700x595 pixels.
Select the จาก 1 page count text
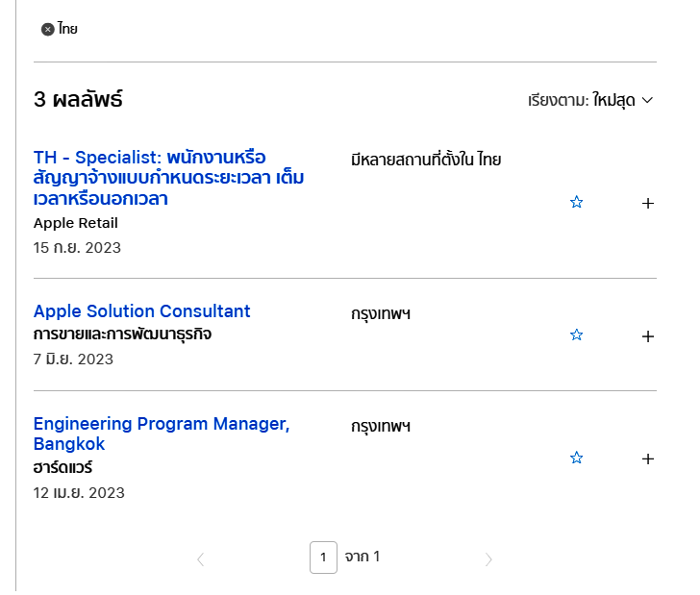click(362, 557)
